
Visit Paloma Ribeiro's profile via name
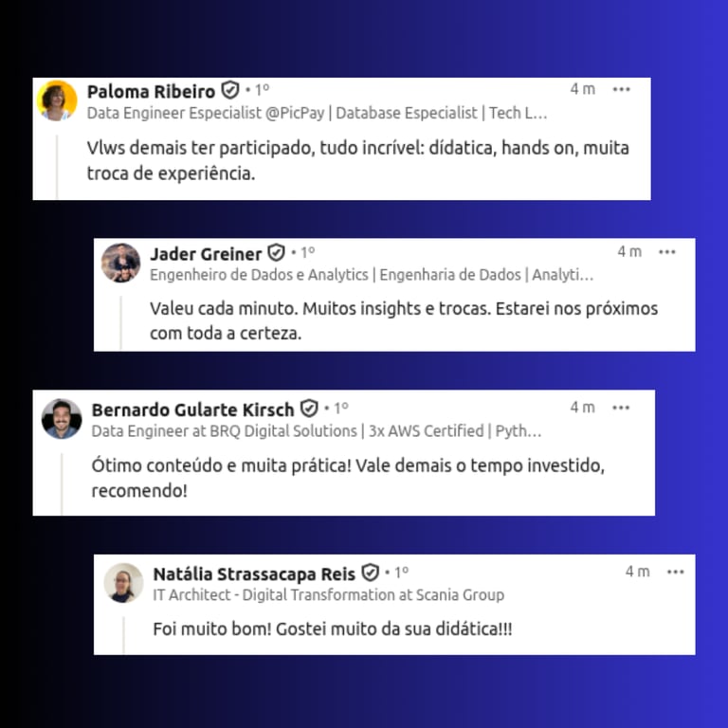point(151,91)
